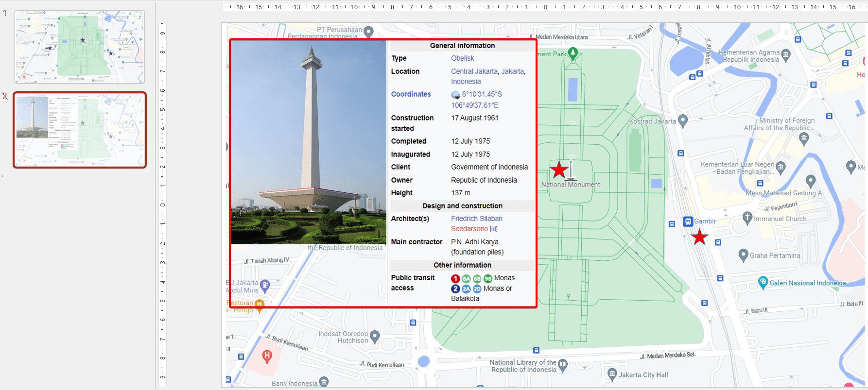The height and width of the screenshot is (390, 868).
Task: Click the PT Perusahaan Perdagangan Indonesia pin
Action: pyautogui.click(x=369, y=32)
